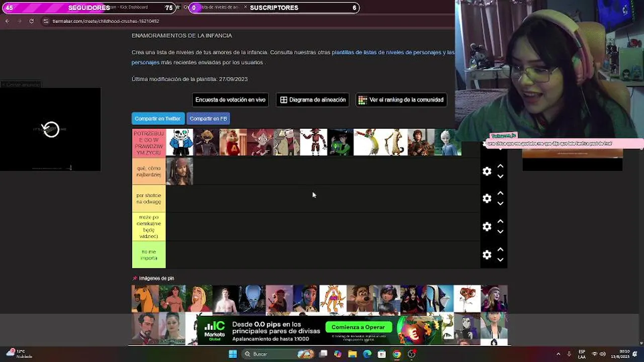Screen dimensions: 644x362
Task: Open Task View from taskbar
Action: [324, 354]
